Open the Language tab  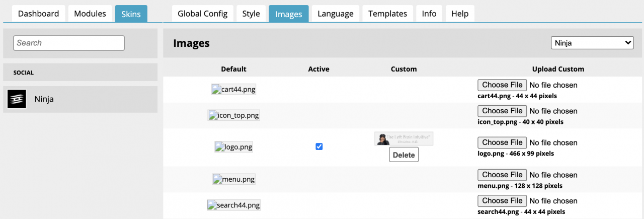click(335, 14)
